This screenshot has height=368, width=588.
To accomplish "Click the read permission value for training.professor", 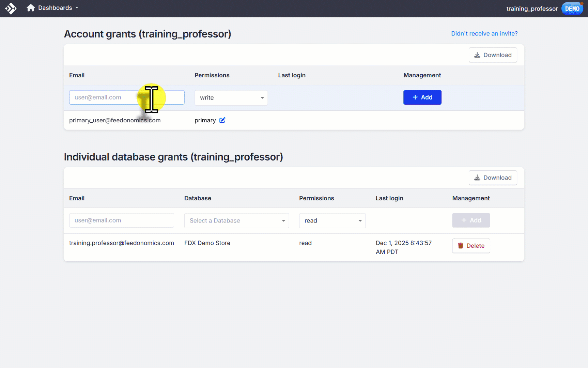I will pos(305,243).
